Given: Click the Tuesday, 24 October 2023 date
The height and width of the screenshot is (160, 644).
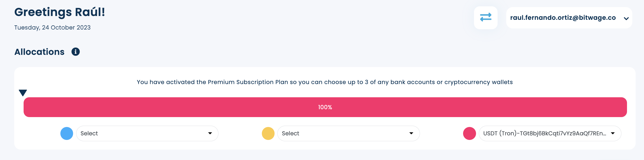Looking at the screenshot, I should [x=52, y=27].
